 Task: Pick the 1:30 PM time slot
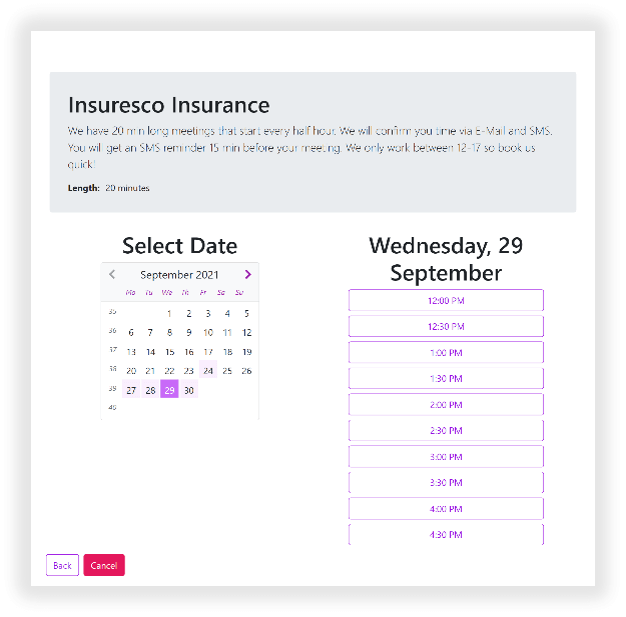tap(445, 378)
